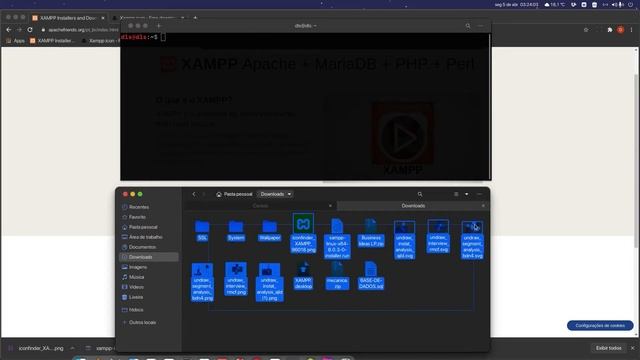640x360 pixels.
Task: Open new tab in terminal window
Action: click(x=159, y=26)
